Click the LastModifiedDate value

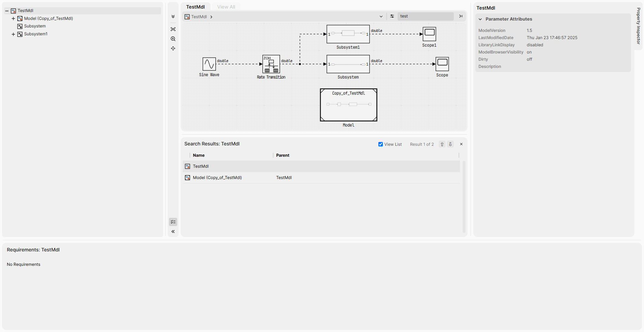(x=552, y=38)
